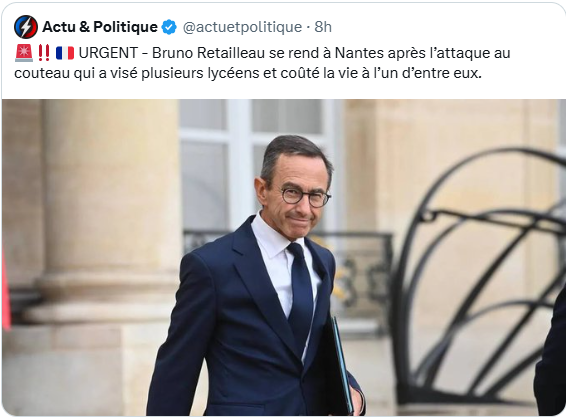
Task: Open the @actuetpolitique handle link
Action: [242, 27]
